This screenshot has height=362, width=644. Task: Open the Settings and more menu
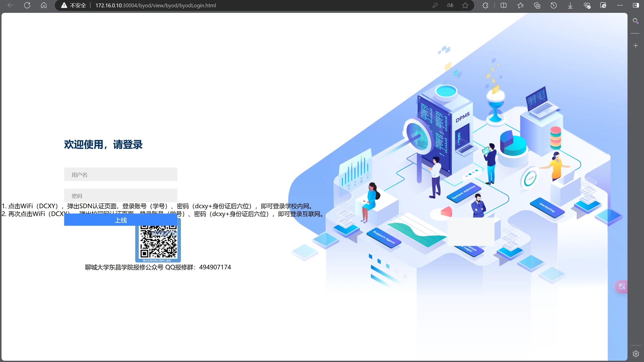tap(620, 5)
